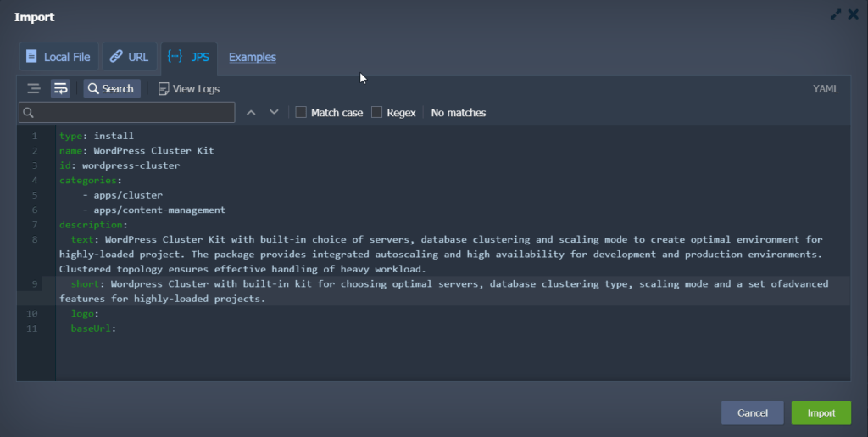This screenshot has height=437, width=868.
Task: Select the JPS tab
Action: [189, 57]
